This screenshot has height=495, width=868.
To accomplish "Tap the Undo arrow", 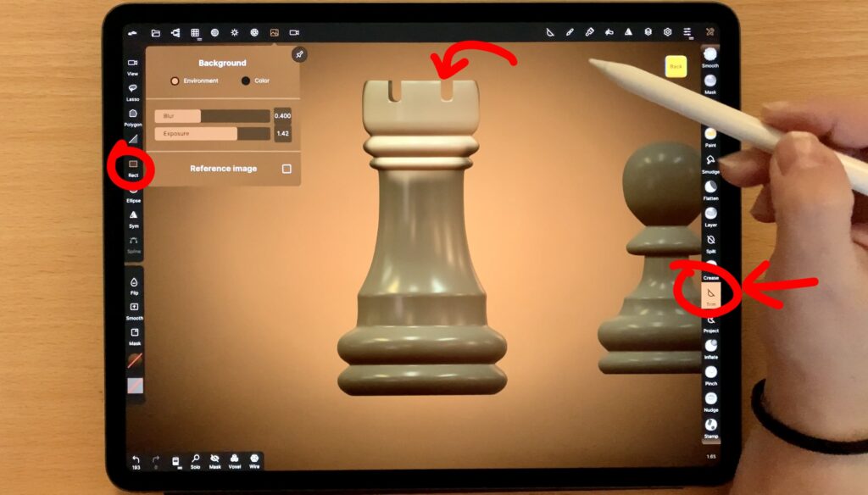I will pos(136,459).
